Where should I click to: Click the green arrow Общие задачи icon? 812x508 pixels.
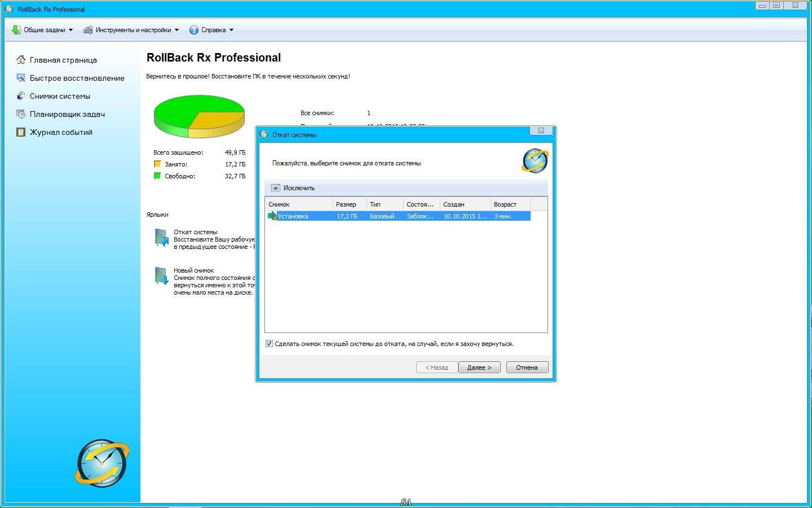coord(16,30)
